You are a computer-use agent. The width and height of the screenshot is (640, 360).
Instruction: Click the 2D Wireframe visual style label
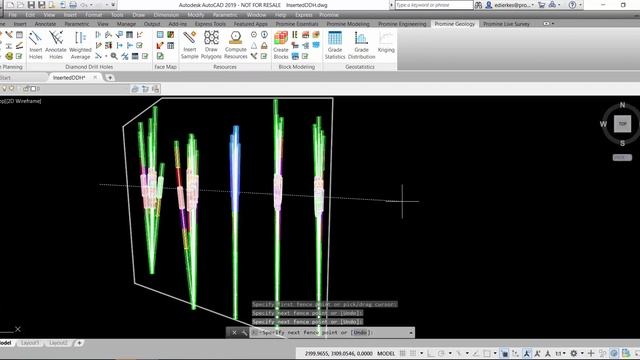click(x=24, y=101)
